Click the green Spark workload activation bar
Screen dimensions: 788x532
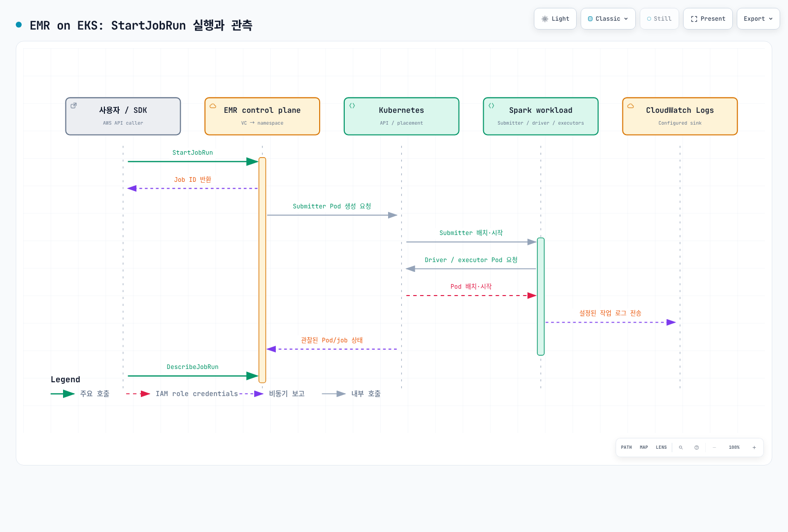pyautogui.click(x=541, y=297)
